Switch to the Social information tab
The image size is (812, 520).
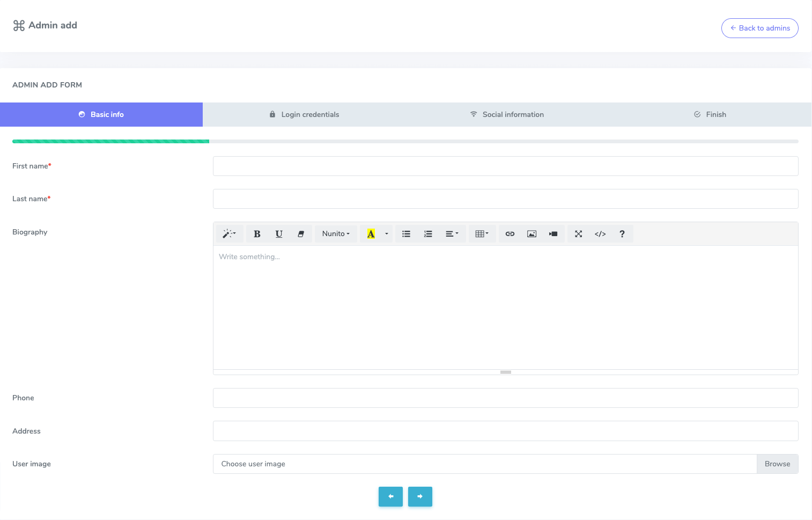click(x=507, y=114)
